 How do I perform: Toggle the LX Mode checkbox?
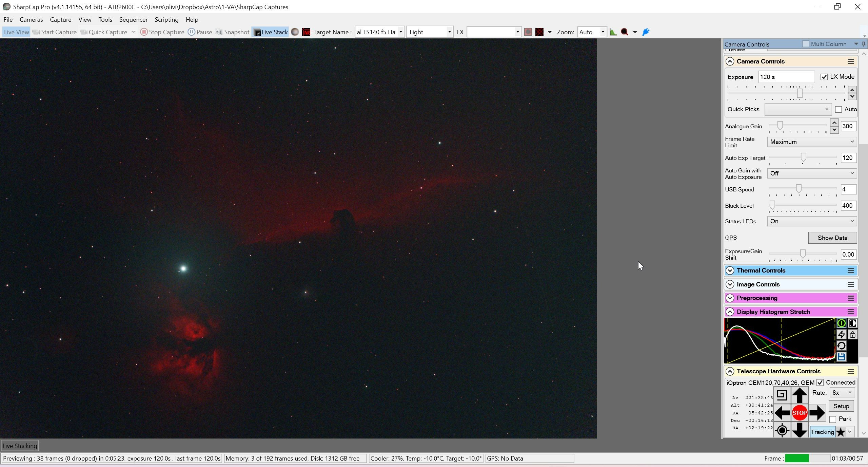pos(824,77)
